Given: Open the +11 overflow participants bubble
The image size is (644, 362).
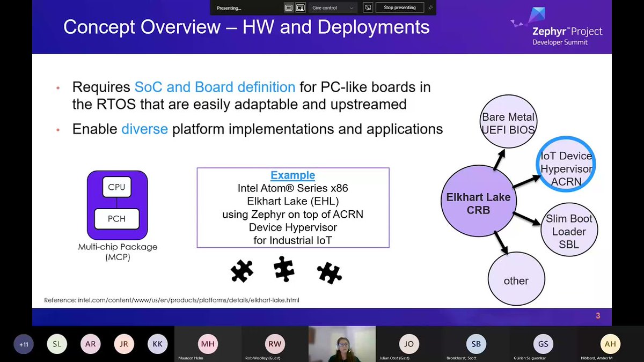Looking at the screenshot, I should point(24,344).
